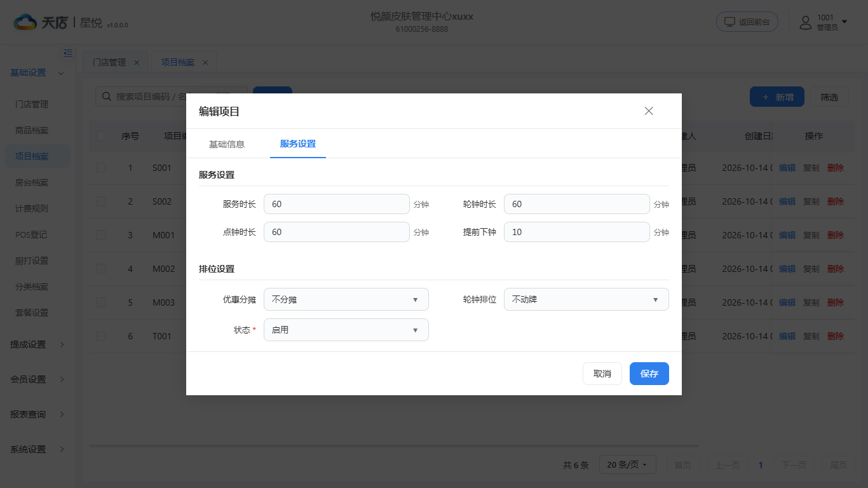The image size is (868, 488).
Task: Click the 轮钟时长 input field
Action: click(x=577, y=204)
